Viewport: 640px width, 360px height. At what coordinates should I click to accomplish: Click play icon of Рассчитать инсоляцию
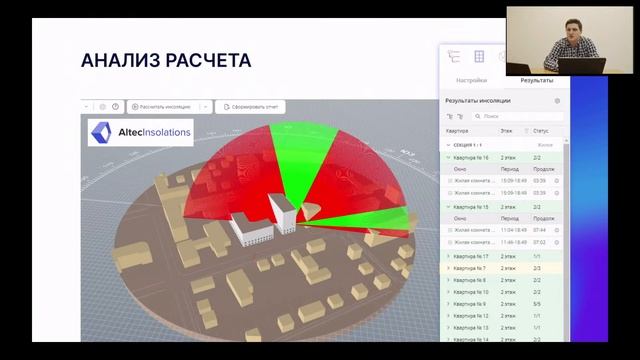[135, 107]
